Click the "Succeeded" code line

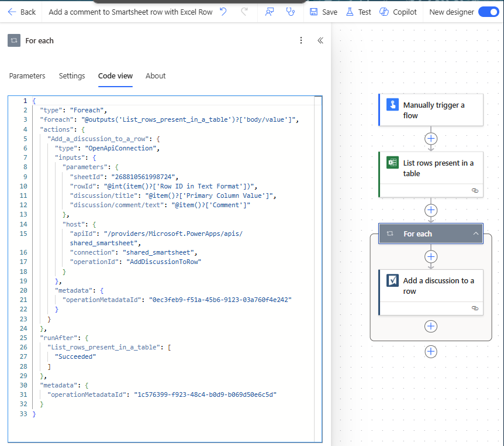pyautogui.click(x=75, y=357)
